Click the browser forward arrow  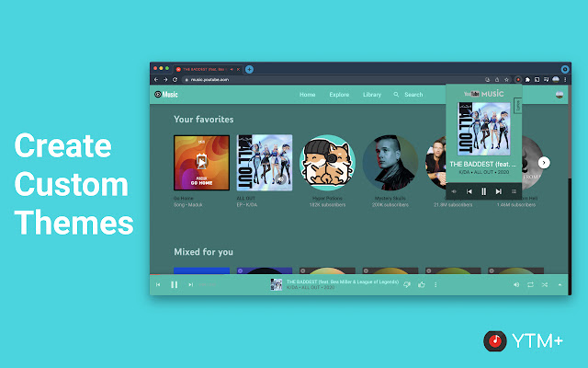165,80
